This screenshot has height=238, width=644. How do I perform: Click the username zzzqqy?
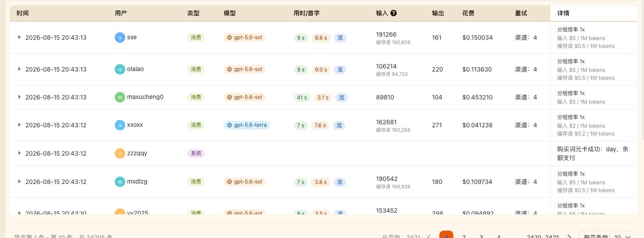[137, 153]
